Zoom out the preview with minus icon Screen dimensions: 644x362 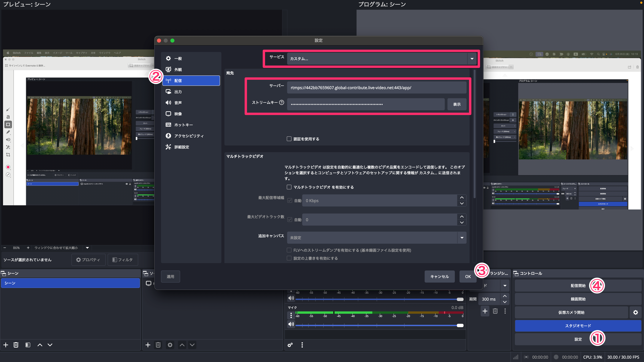[x=5, y=248]
